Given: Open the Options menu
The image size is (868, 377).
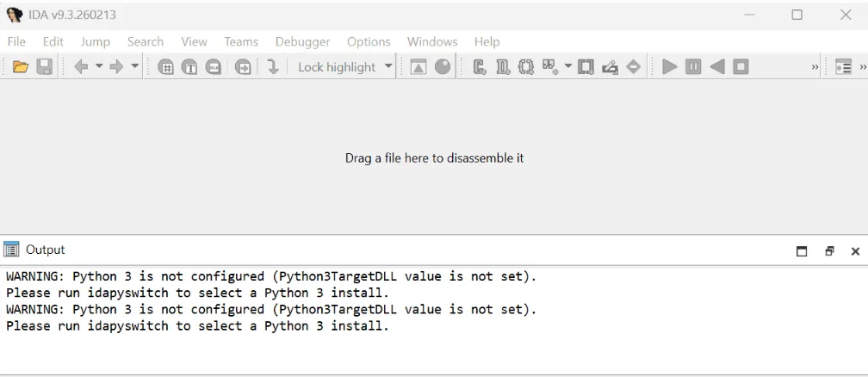Looking at the screenshot, I should (x=369, y=41).
